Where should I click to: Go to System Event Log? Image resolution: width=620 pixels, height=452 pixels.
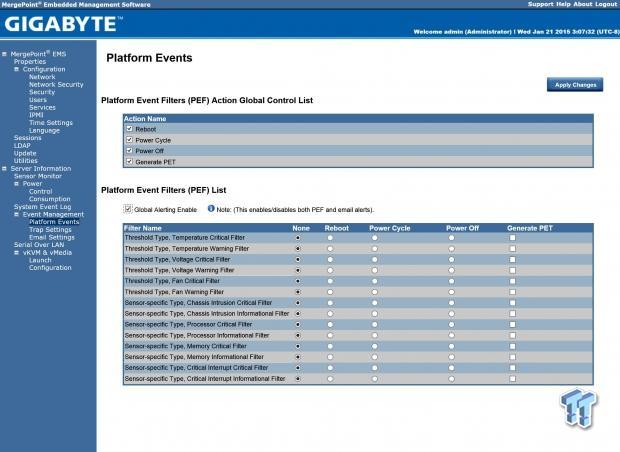pyautogui.click(x=42, y=206)
